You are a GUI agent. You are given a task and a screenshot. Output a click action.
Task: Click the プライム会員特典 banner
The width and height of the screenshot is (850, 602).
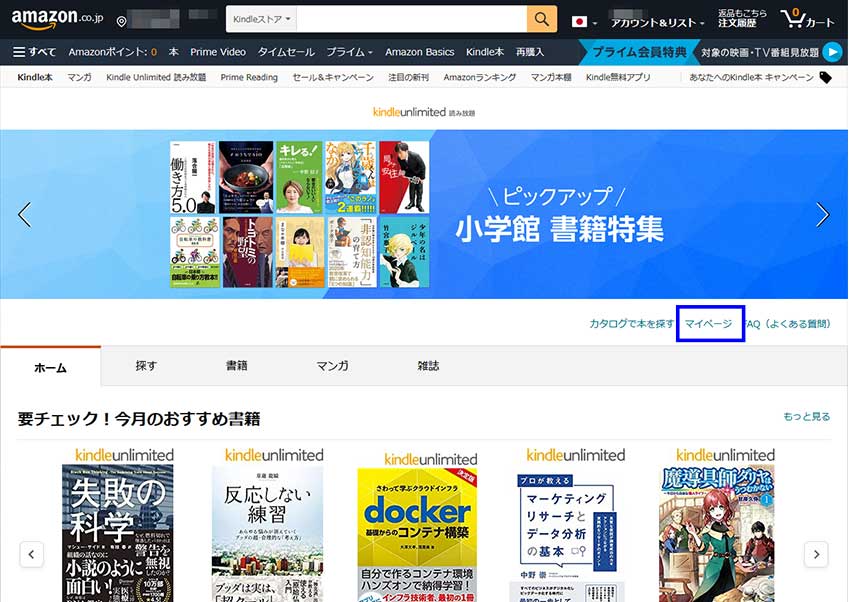639,52
